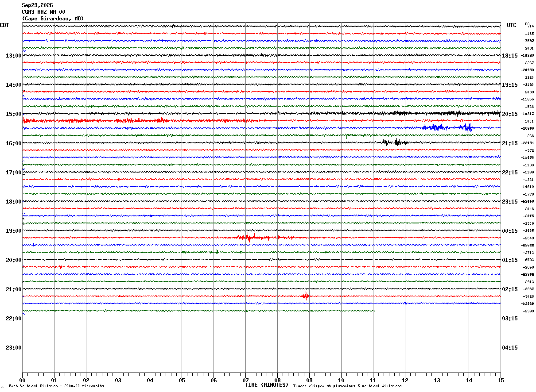Click the UTC column header
The image size is (536, 392).
[512, 25]
